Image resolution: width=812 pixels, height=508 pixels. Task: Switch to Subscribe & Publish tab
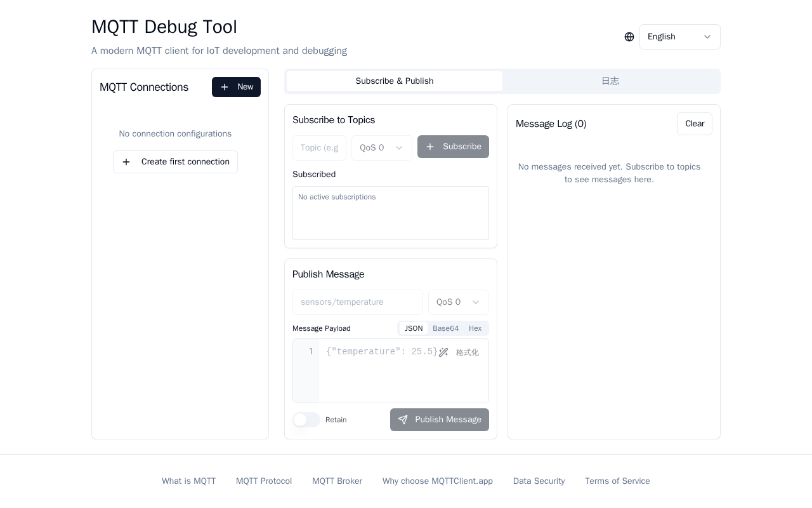click(395, 81)
